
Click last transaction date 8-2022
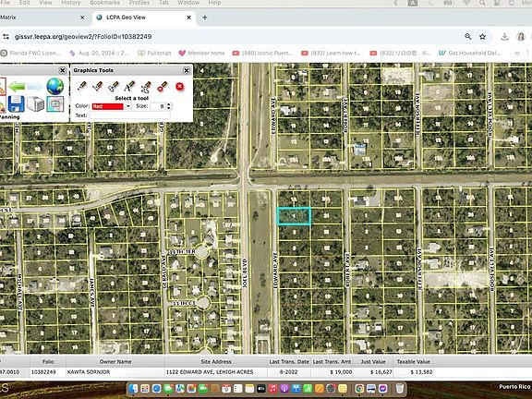click(x=288, y=372)
